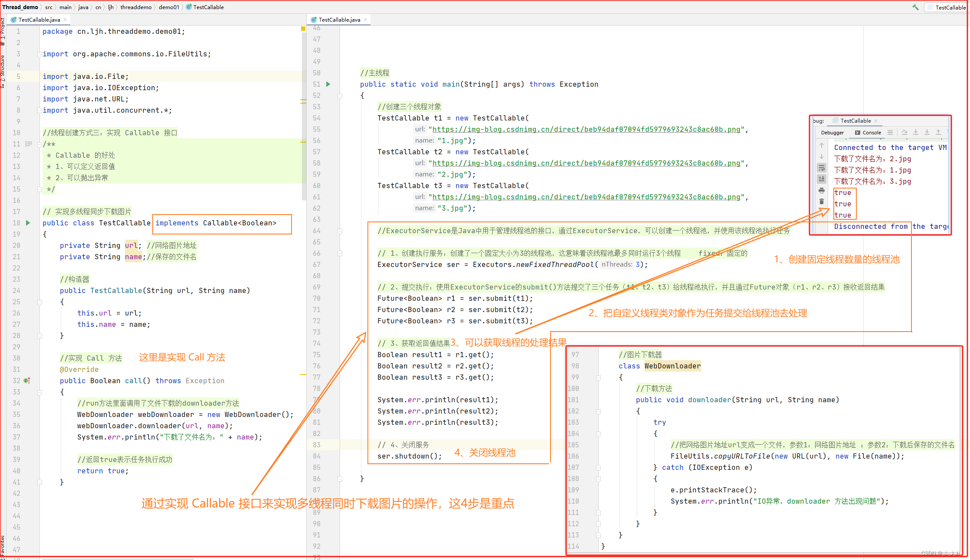970x560 pixels.
Task: Switch to the Console tab
Action: pos(868,133)
